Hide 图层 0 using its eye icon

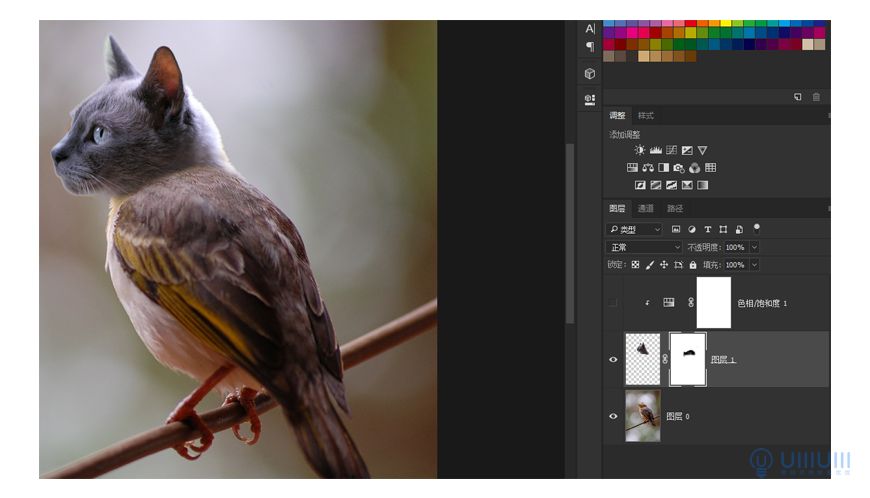pos(614,416)
